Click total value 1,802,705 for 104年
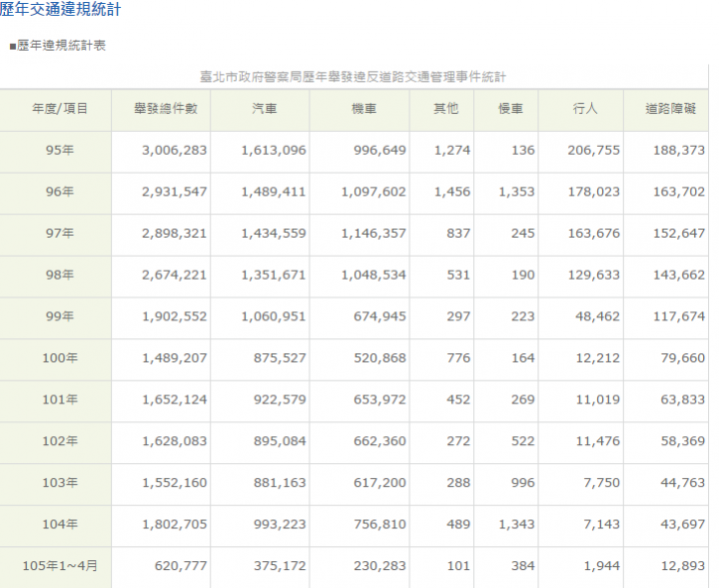 pos(174,524)
